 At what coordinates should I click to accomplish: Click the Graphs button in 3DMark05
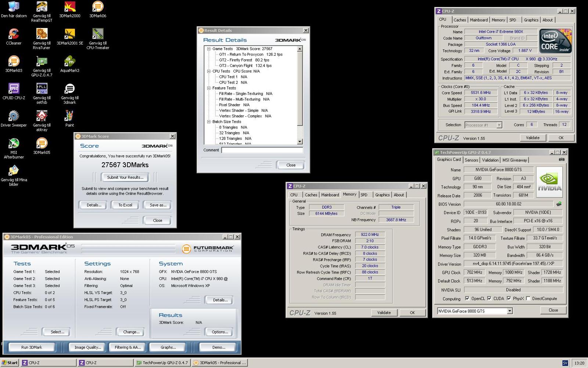(x=168, y=347)
